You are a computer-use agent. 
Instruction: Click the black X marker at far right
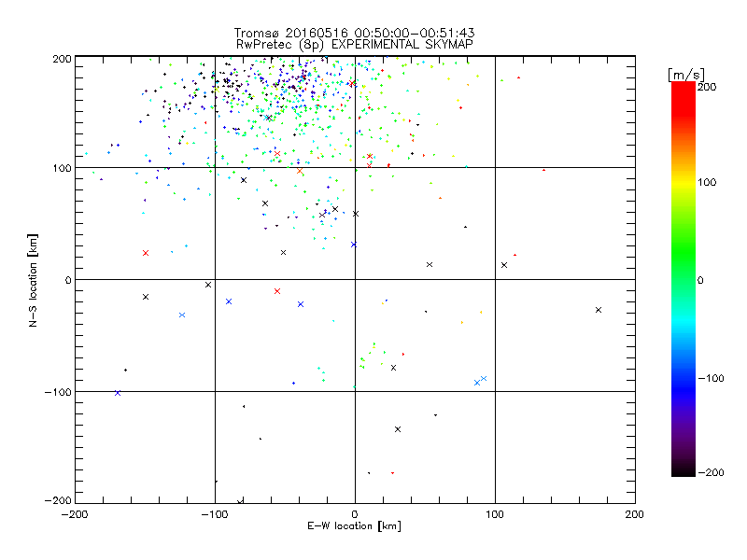pyautogui.click(x=599, y=310)
